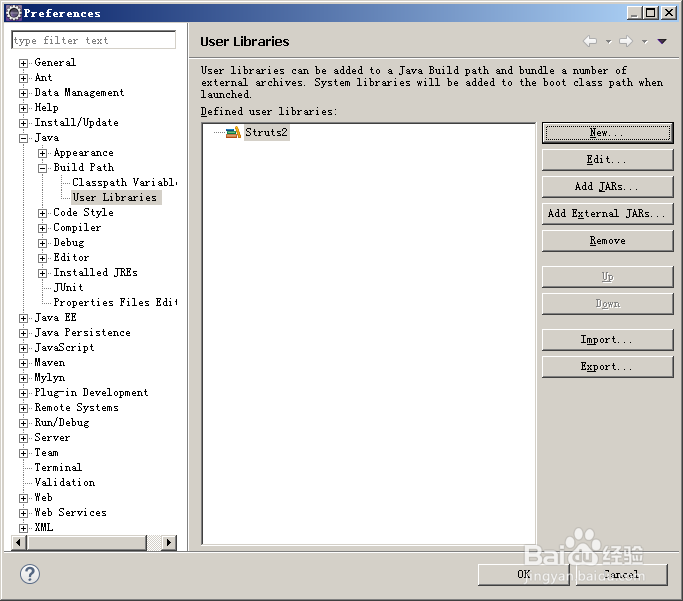Select the Build Path tree label
The image size is (683, 601).
[x=84, y=167]
